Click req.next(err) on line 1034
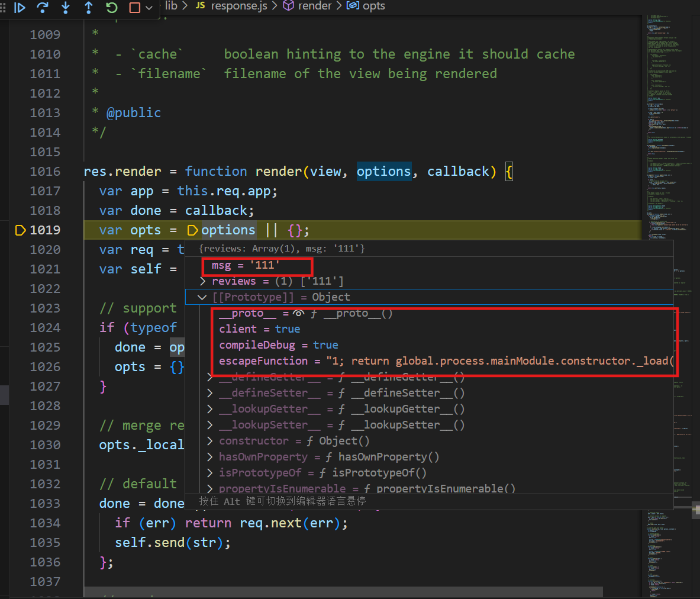 pos(289,523)
